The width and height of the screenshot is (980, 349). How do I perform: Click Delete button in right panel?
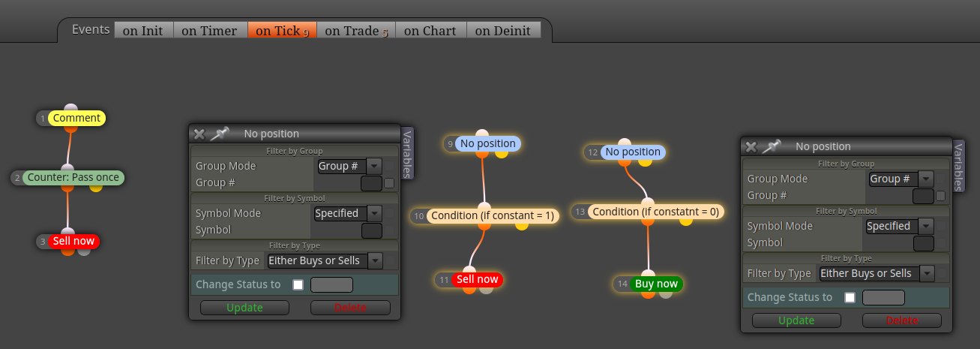click(902, 320)
